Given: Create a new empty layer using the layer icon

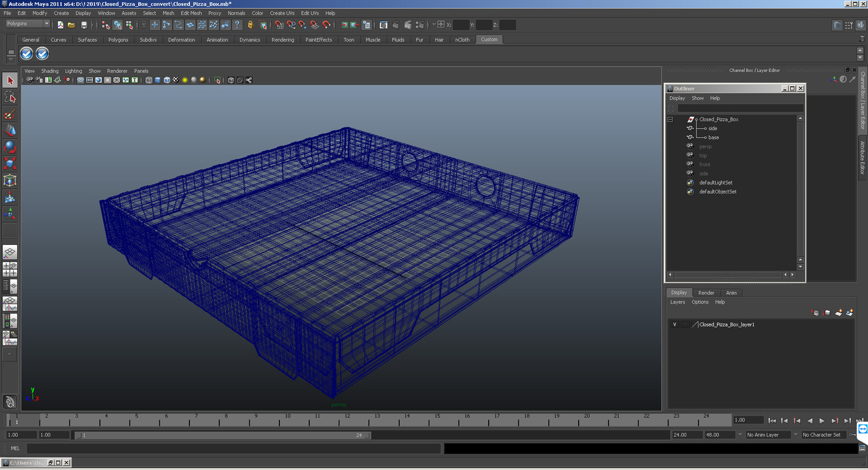Looking at the screenshot, I should (838, 313).
